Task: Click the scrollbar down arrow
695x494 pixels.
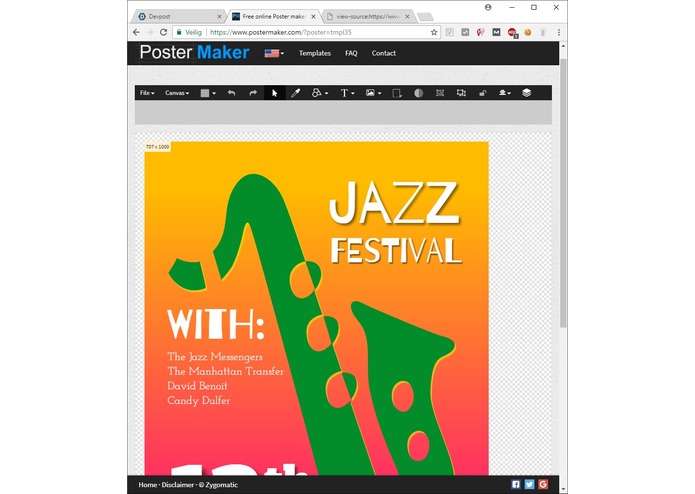Action: pos(563,489)
